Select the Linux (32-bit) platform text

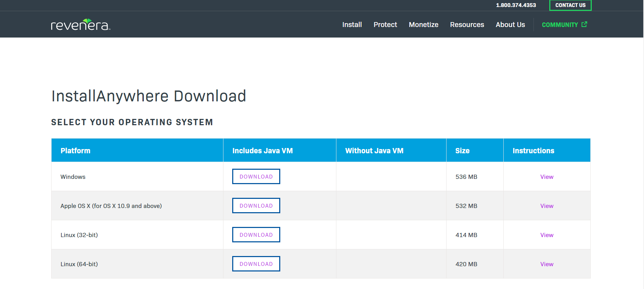tap(79, 235)
